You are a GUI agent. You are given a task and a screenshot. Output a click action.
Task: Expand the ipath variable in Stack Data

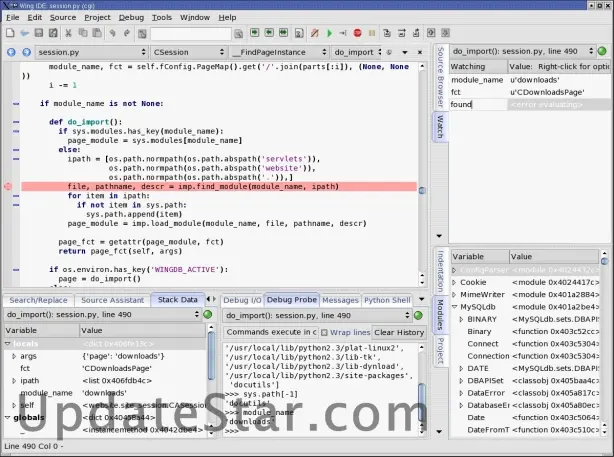point(14,381)
